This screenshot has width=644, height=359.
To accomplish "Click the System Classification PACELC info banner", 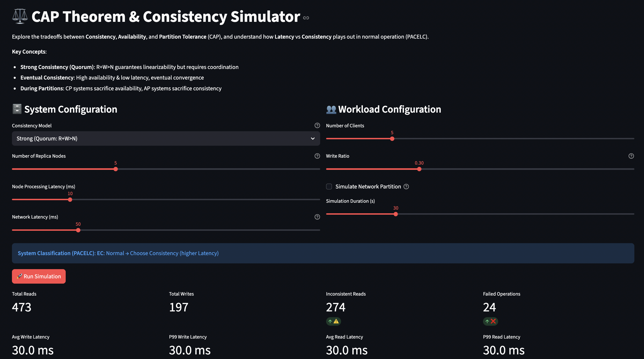I will pyautogui.click(x=323, y=253).
